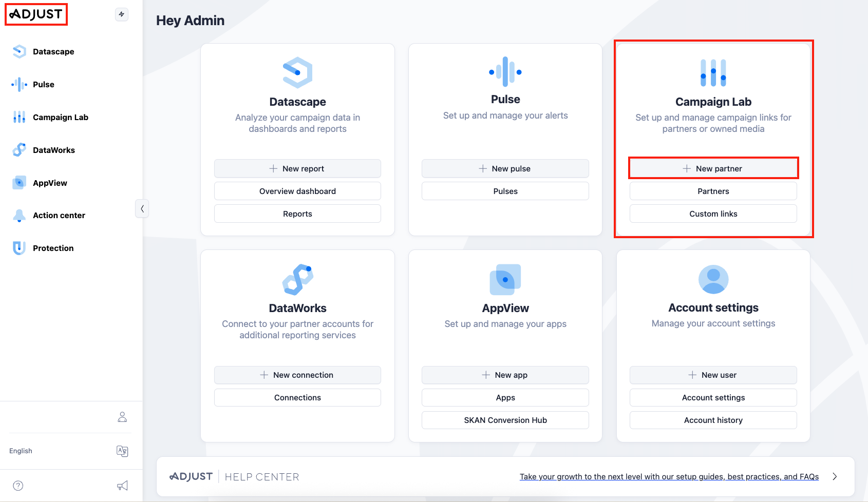Click the 'Hey Admin' greeting
Screen dimensions: 868x502
[x=191, y=21]
